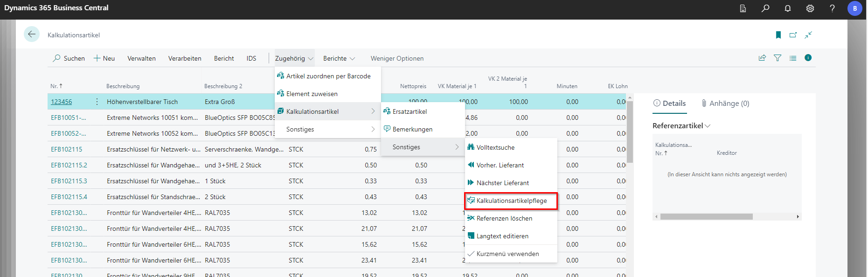Click the back arrow button
The width and height of the screenshot is (868, 277).
[x=32, y=34]
